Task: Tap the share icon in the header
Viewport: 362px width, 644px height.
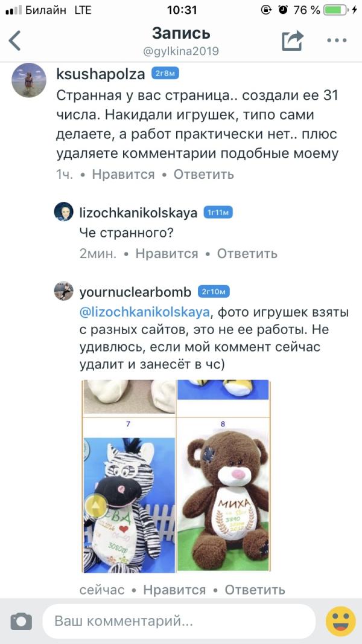Action: coord(292,40)
